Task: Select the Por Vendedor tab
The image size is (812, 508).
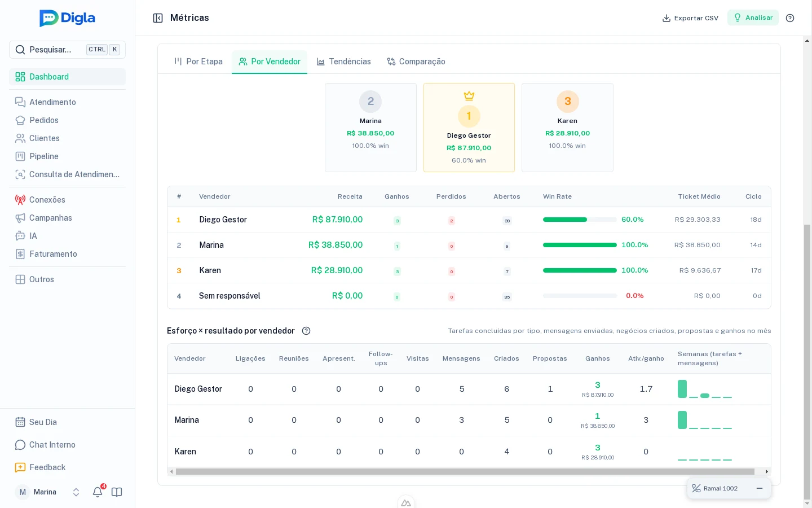Action: [270, 62]
